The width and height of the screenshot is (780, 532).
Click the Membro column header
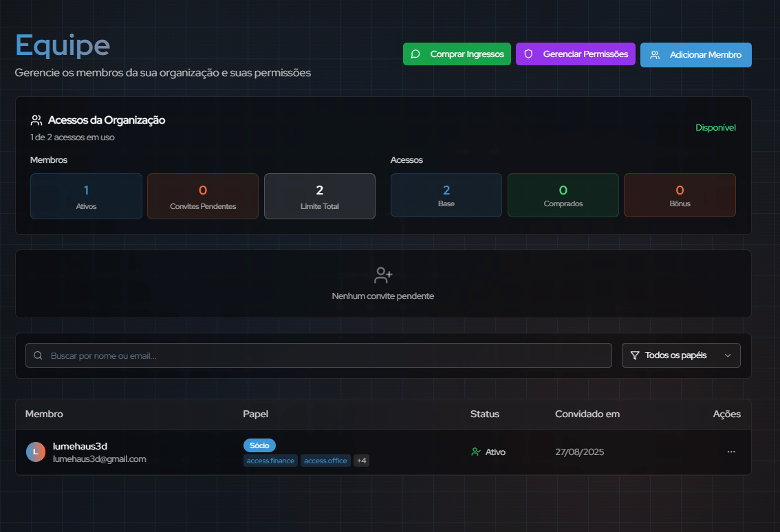coord(44,414)
